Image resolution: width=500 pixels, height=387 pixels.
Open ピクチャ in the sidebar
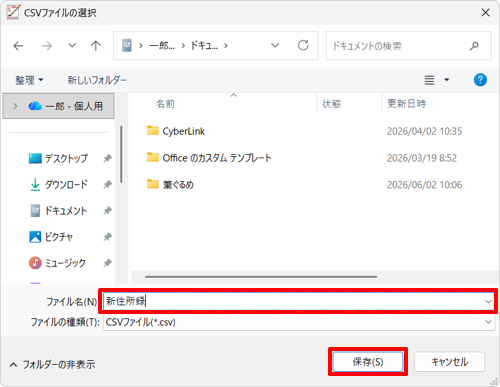[x=51, y=237]
